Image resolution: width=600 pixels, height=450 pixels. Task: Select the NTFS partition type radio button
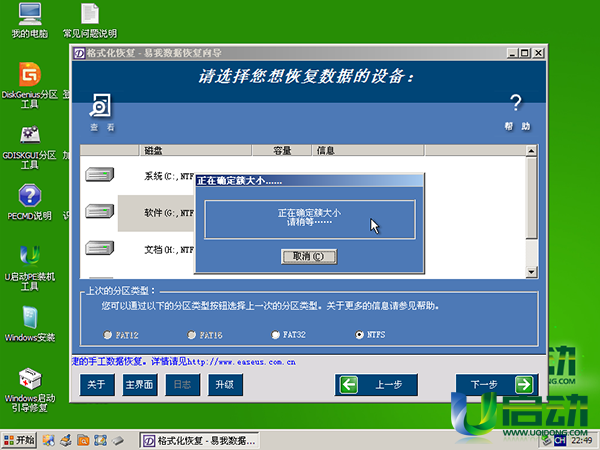pyautogui.click(x=359, y=335)
